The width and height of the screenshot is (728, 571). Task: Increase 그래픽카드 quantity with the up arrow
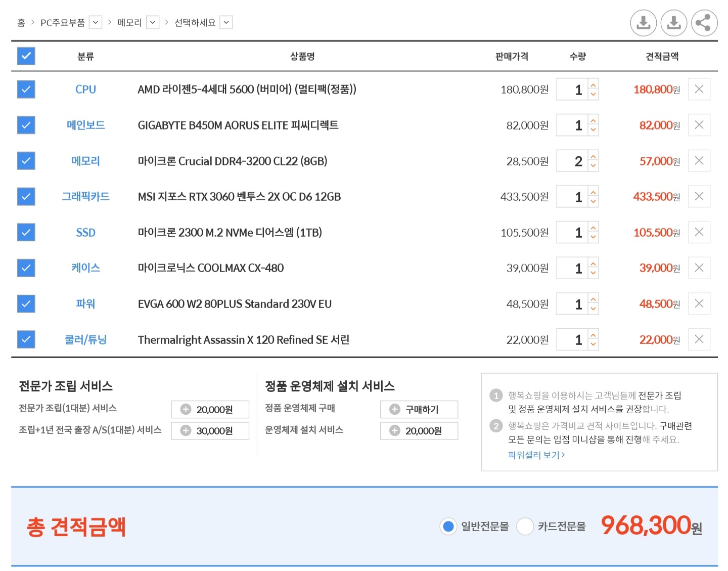click(594, 191)
